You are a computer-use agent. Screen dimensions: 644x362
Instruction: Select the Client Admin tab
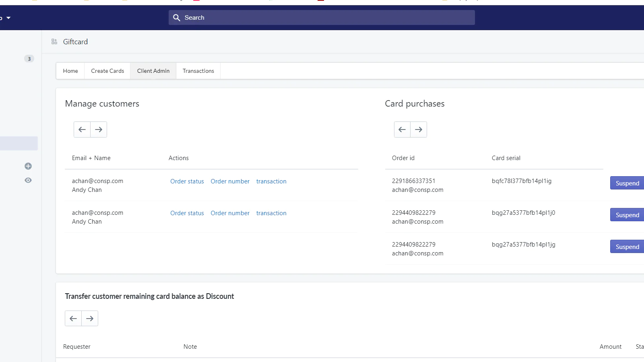coord(153,71)
